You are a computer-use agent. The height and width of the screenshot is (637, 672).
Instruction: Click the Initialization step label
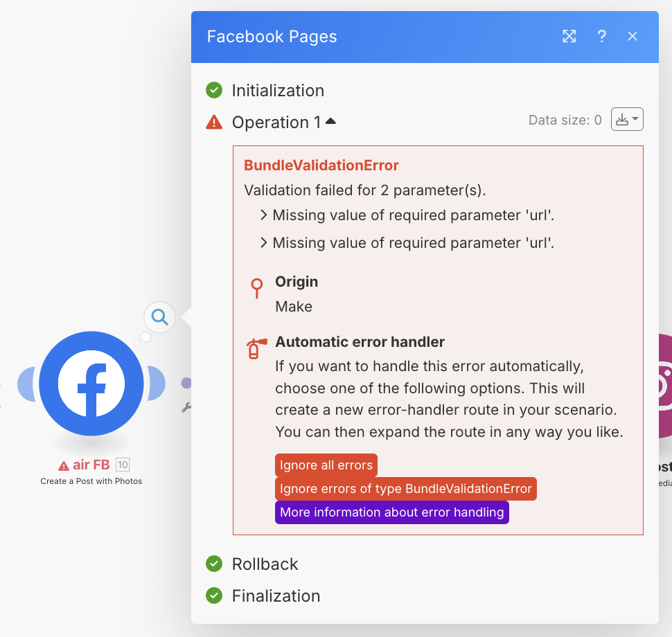tap(278, 91)
